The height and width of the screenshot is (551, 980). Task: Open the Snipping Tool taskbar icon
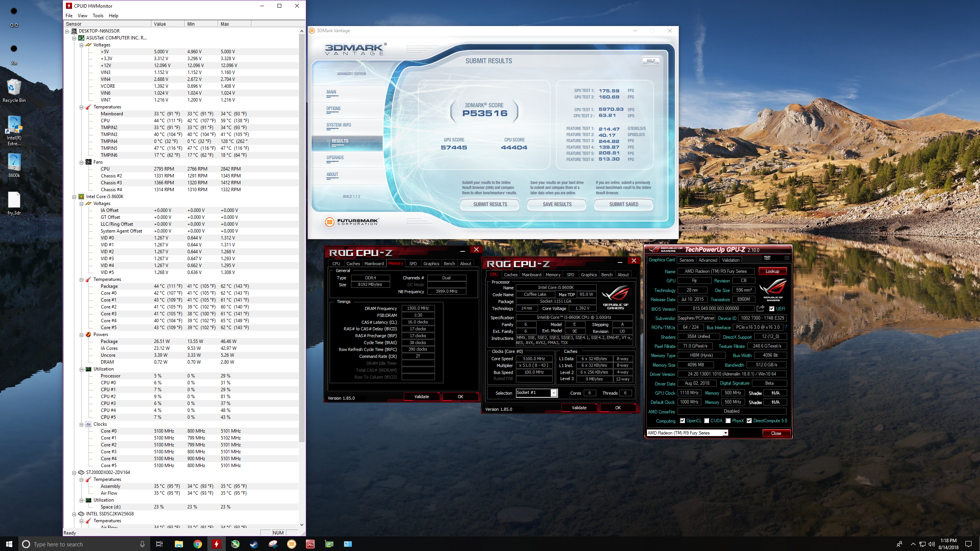(273, 544)
